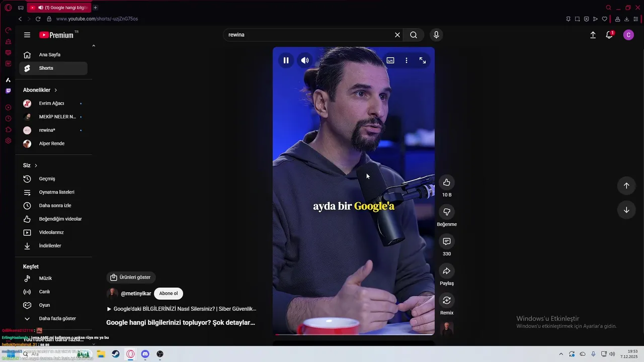Mute the Shorts video volume
The image size is (644, 362).
(305, 60)
